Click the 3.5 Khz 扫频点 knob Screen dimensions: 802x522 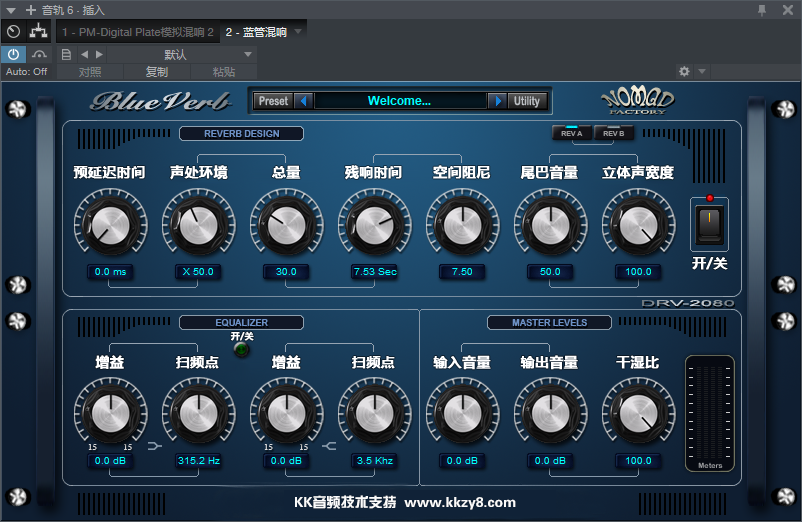click(374, 413)
